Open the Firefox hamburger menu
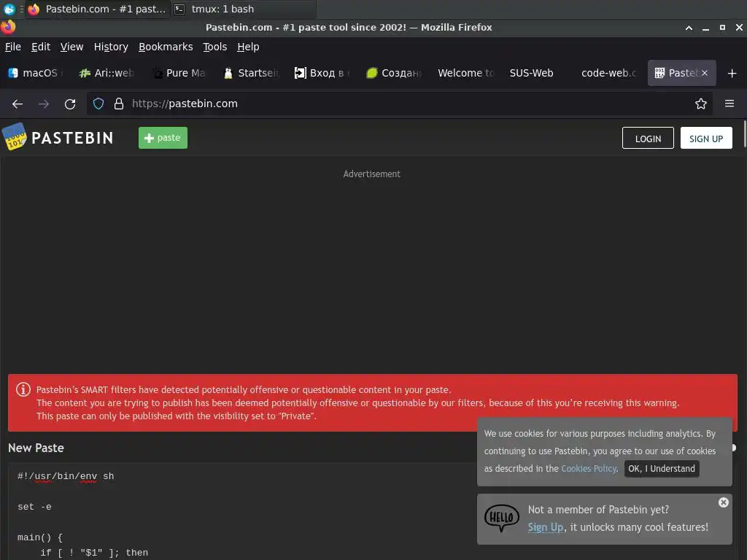 click(x=729, y=104)
